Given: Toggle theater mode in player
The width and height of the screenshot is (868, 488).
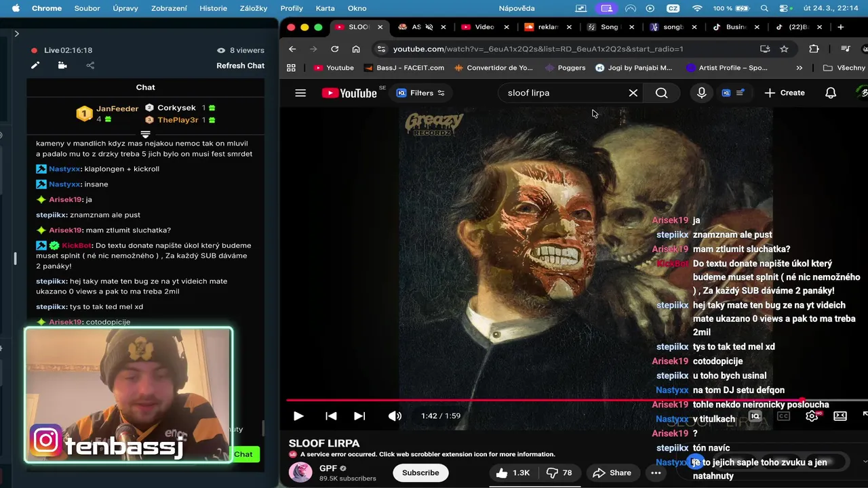Looking at the screenshot, I should click(x=840, y=416).
